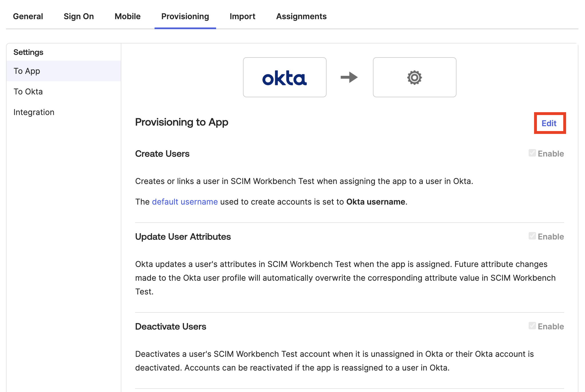Click the Settings sidebar heading

click(28, 52)
